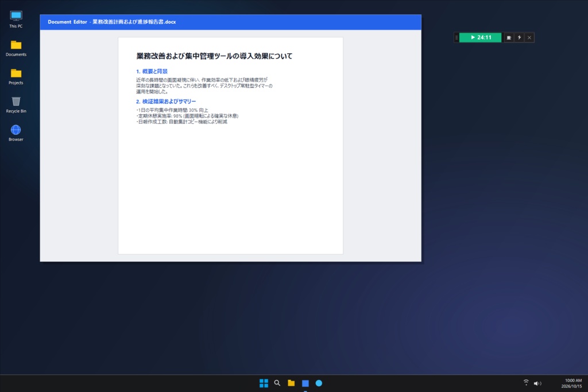Click the blue square document app in taskbar
588x392 pixels.
click(305, 383)
